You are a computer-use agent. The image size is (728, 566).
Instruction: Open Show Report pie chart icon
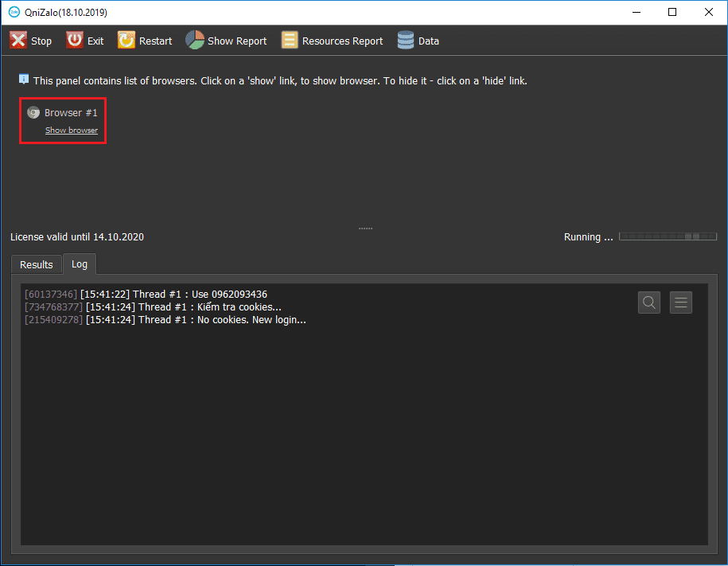(x=195, y=41)
